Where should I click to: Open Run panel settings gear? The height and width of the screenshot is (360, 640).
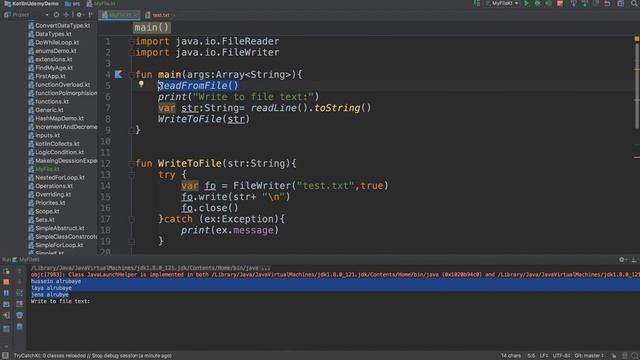(x=622, y=260)
